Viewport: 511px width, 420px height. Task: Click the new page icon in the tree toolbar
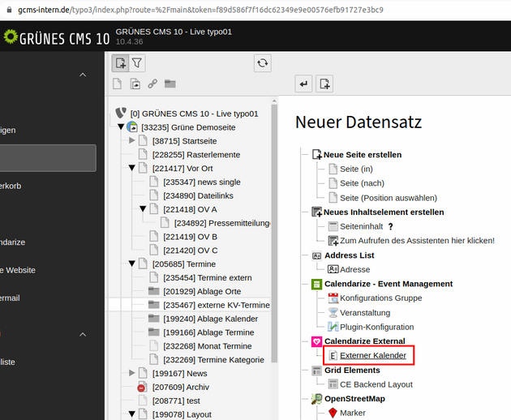(x=120, y=63)
